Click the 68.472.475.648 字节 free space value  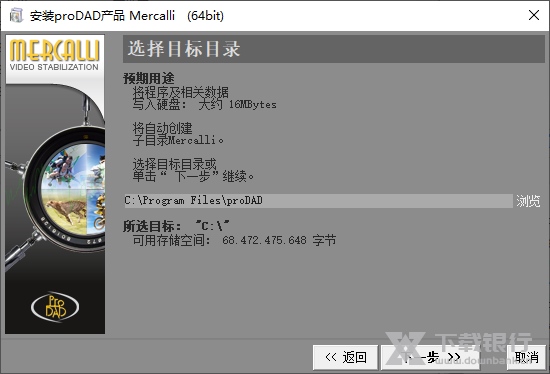pyautogui.click(x=279, y=240)
